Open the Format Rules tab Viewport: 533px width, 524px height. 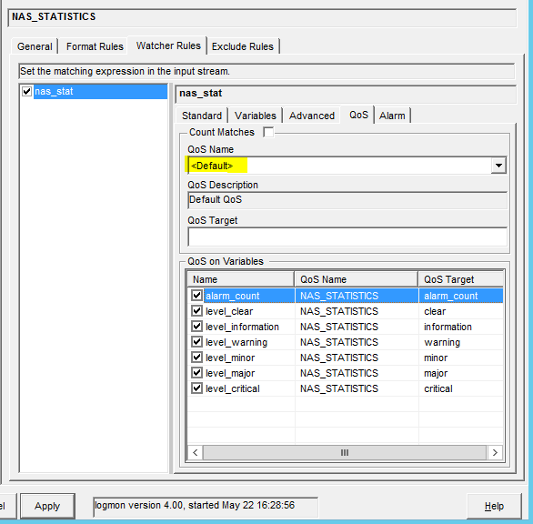pos(94,46)
